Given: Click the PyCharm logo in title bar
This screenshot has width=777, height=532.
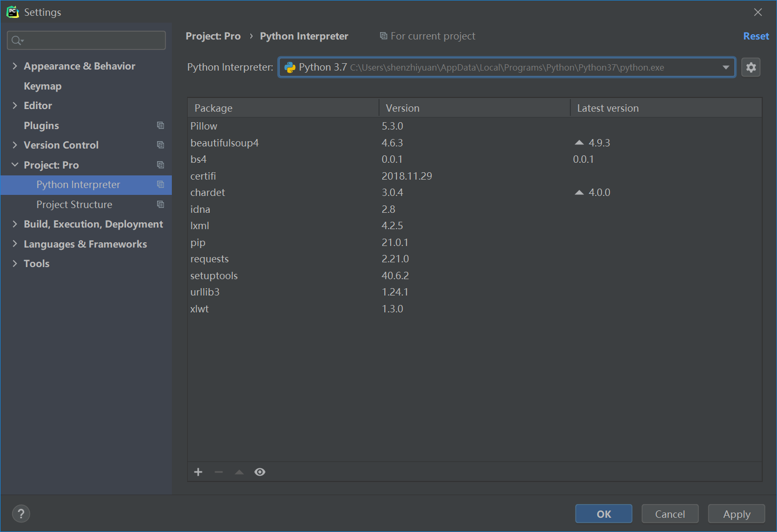Looking at the screenshot, I should coord(13,12).
